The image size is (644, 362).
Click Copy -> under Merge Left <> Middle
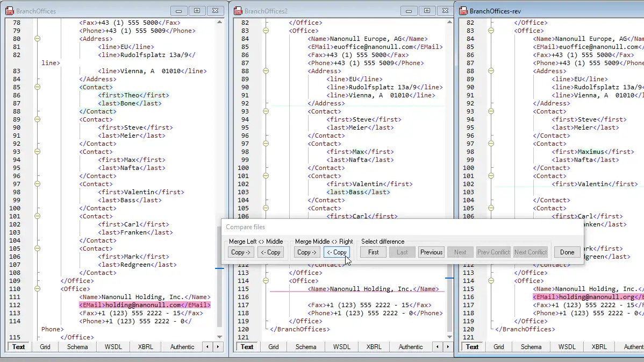click(x=240, y=252)
